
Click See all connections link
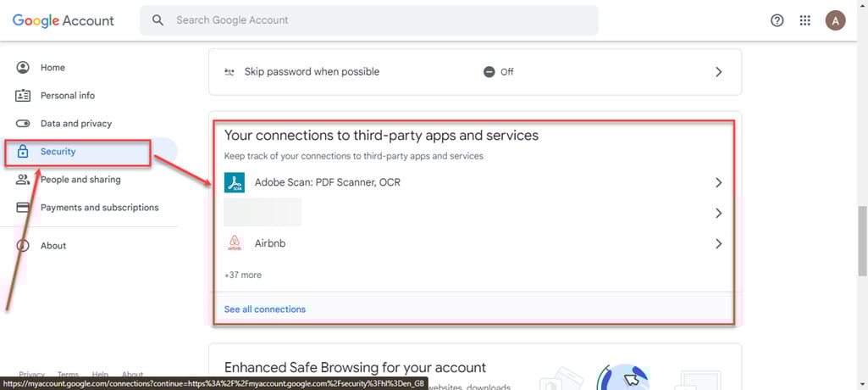264,309
